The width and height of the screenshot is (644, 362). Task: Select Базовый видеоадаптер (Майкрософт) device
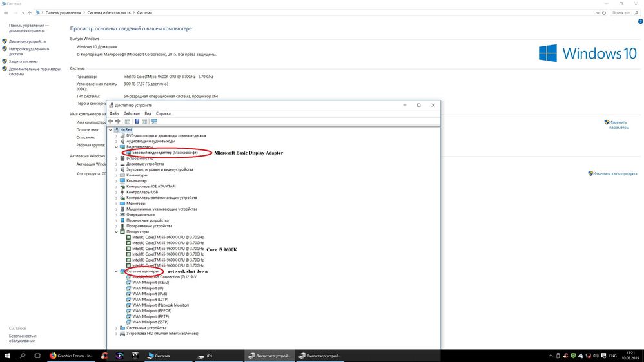[x=164, y=153]
